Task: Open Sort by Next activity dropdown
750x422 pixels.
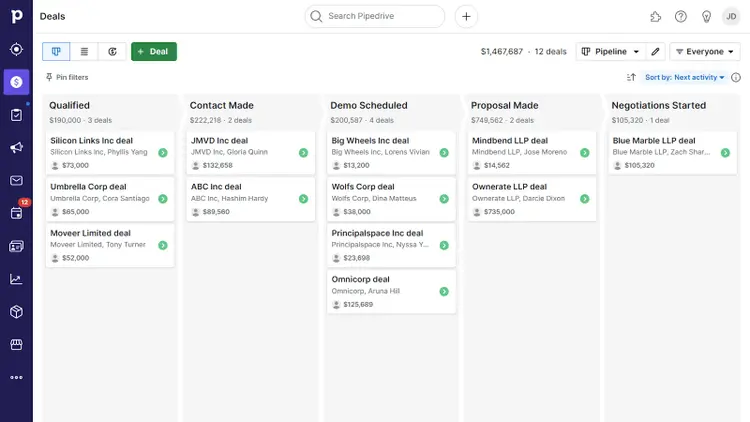Action: [x=684, y=77]
